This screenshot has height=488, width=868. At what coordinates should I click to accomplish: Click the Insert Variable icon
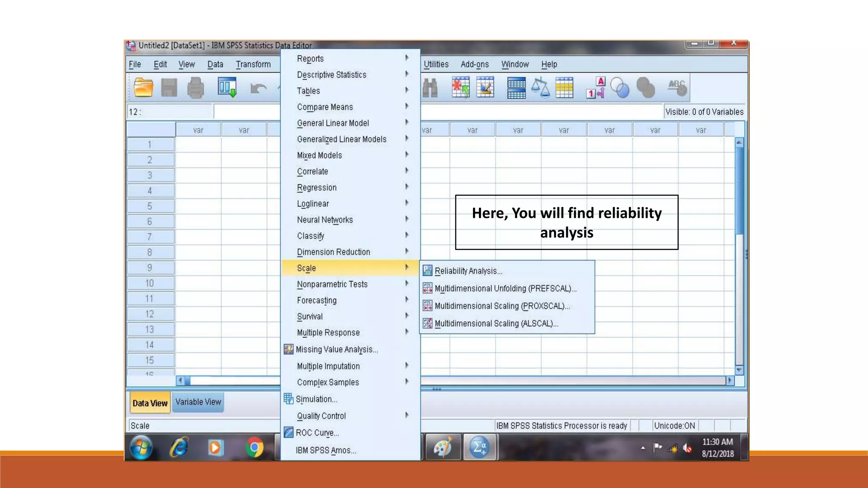point(485,87)
